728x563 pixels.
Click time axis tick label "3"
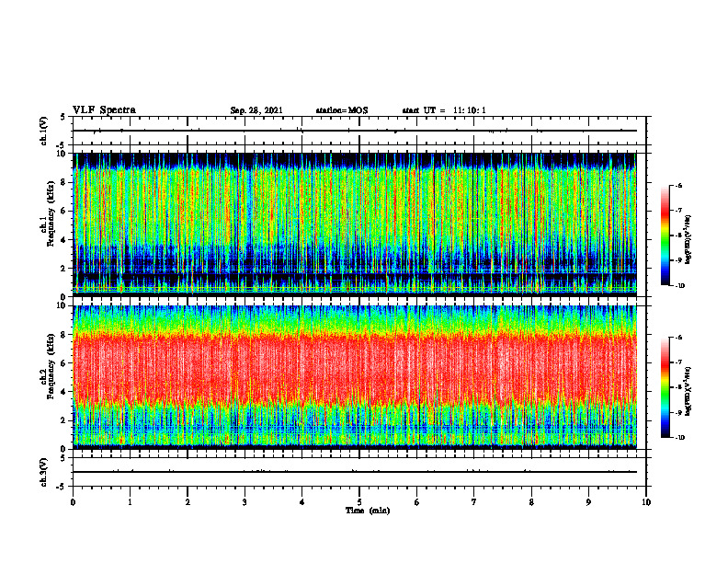tap(245, 502)
